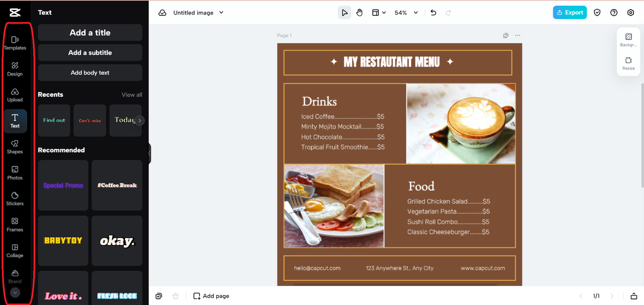
Task: Click Add a title button
Action: 90,33
